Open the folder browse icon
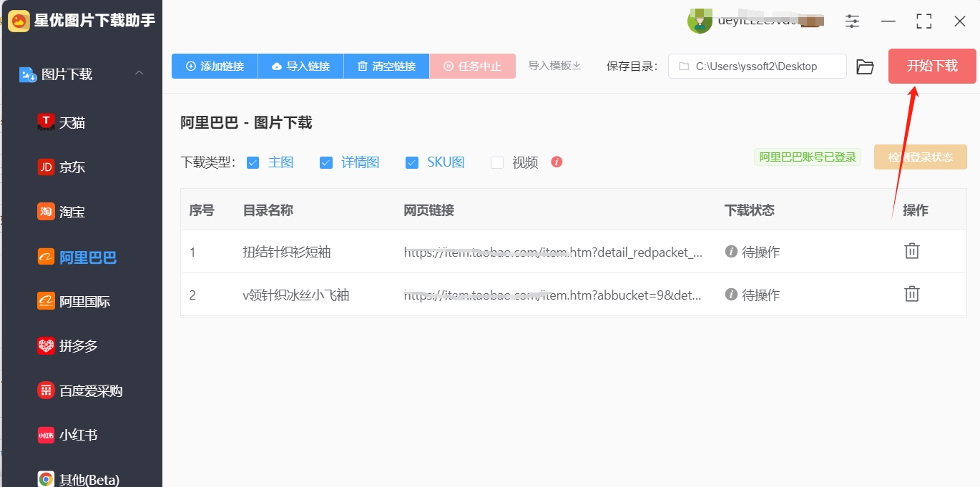980x487 pixels. click(866, 67)
